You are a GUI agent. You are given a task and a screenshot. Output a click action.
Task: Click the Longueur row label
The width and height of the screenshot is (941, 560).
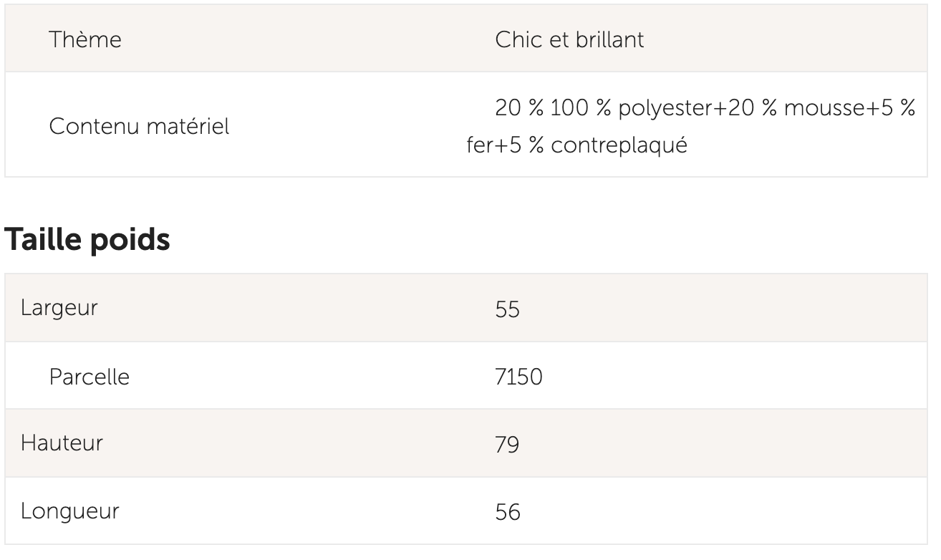click(x=69, y=511)
